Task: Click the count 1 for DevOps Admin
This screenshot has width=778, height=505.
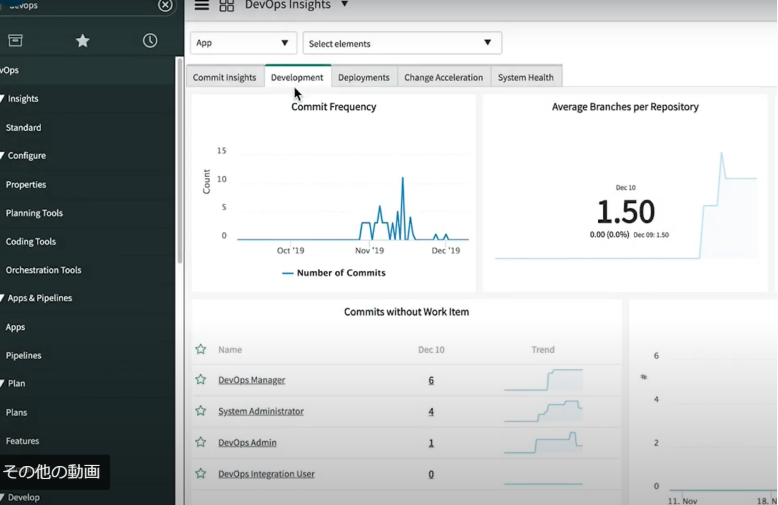Action: (x=431, y=443)
